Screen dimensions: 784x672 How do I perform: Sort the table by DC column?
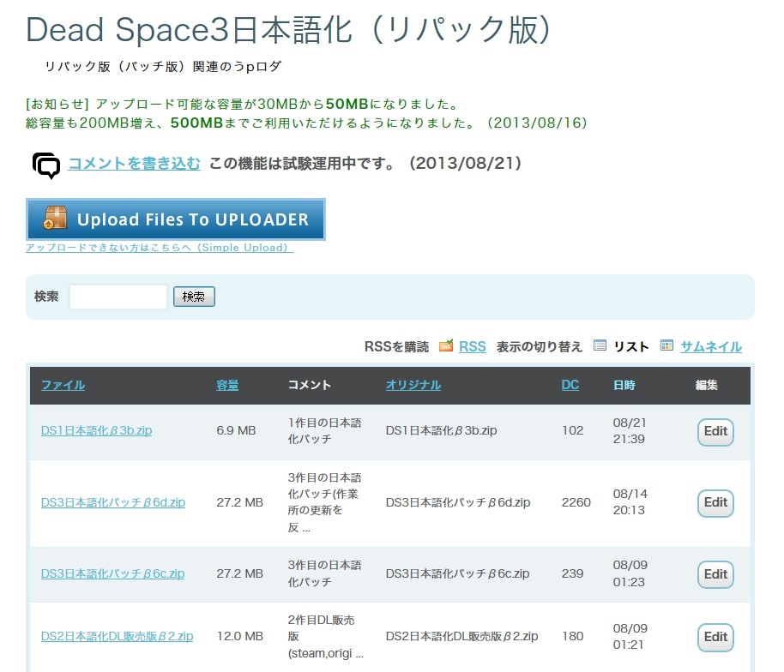tap(570, 385)
